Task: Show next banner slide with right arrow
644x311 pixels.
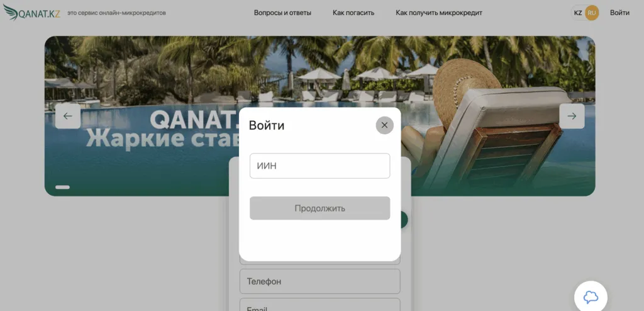Action: click(572, 116)
